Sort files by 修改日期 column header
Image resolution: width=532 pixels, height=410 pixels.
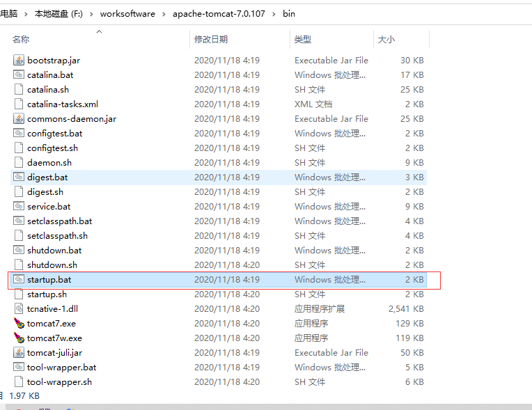(x=211, y=40)
